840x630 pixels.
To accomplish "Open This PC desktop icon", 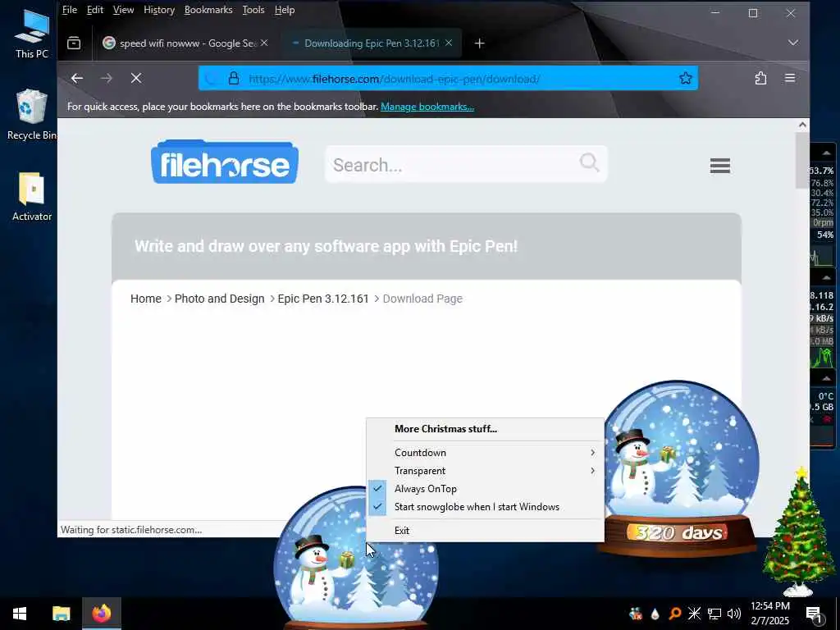I will (x=32, y=33).
